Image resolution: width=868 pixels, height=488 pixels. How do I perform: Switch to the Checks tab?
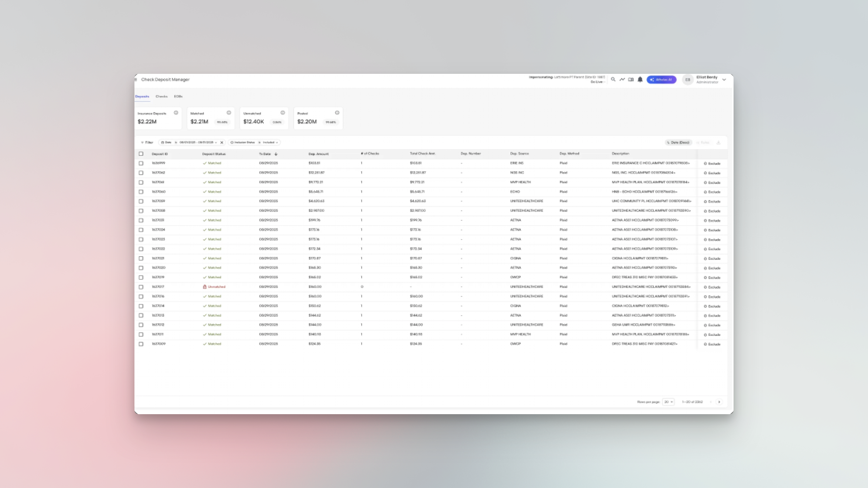[x=161, y=96]
